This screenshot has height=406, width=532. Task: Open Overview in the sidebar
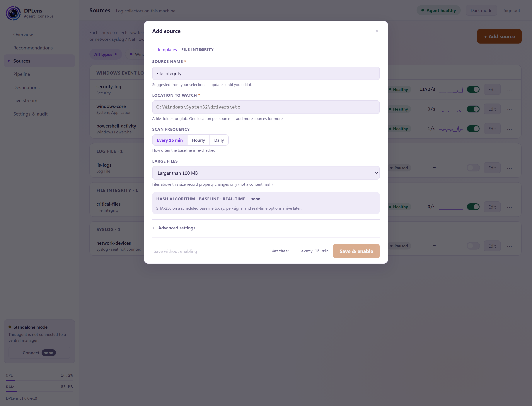[x=39, y=35]
